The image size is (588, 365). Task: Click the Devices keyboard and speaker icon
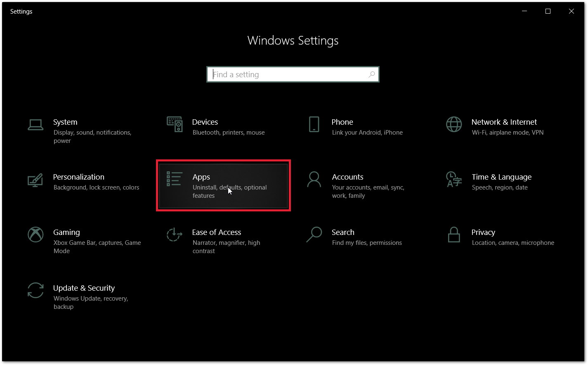tap(175, 124)
